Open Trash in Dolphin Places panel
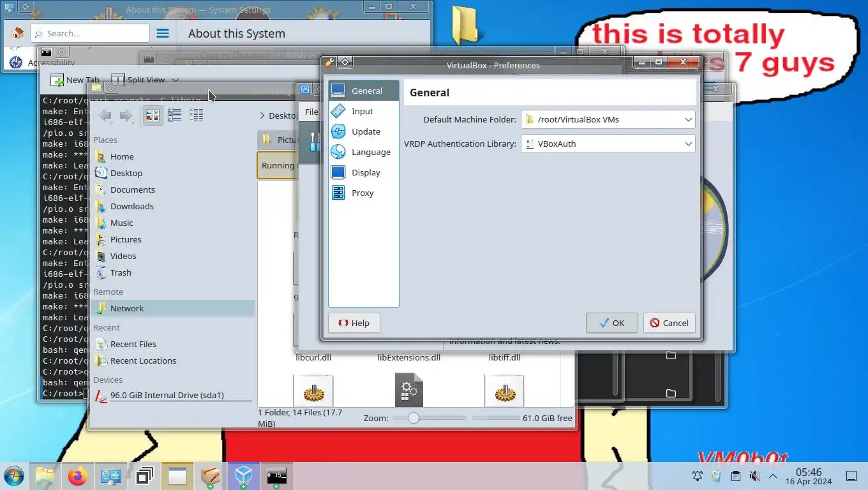 click(173, 272)
